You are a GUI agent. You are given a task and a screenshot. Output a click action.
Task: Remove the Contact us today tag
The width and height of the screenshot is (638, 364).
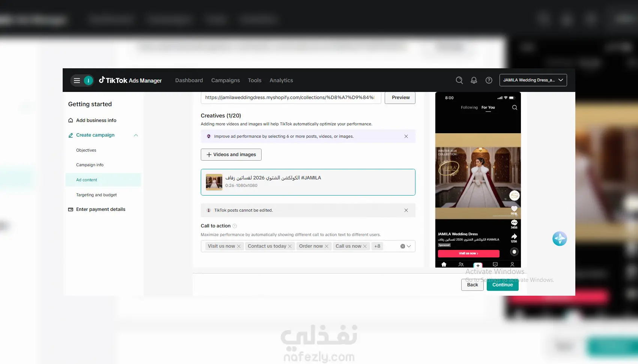(x=290, y=246)
